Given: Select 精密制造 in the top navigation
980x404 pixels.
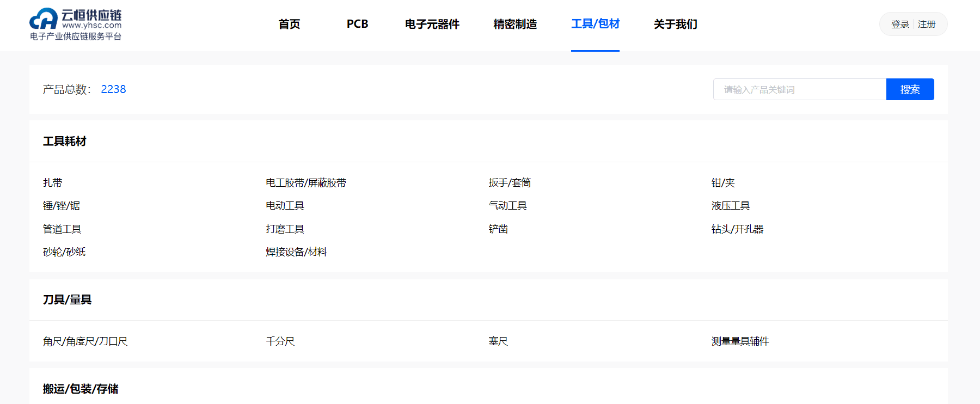Looking at the screenshot, I should click(x=514, y=24).
